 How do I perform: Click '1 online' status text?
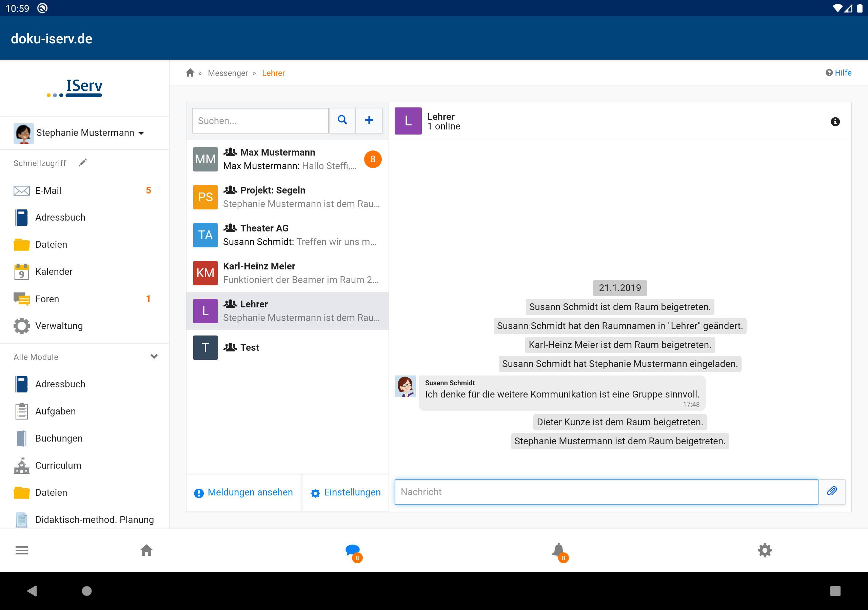click(443, 126)
